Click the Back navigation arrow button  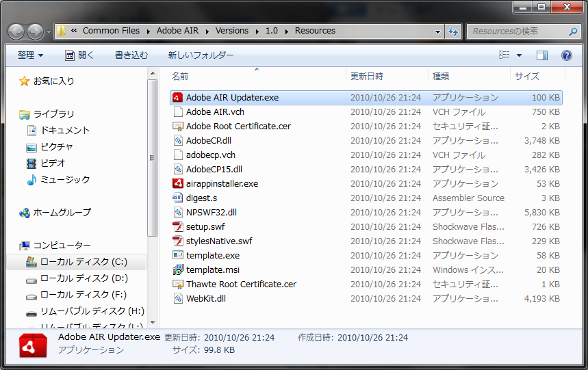pos(16,31)
